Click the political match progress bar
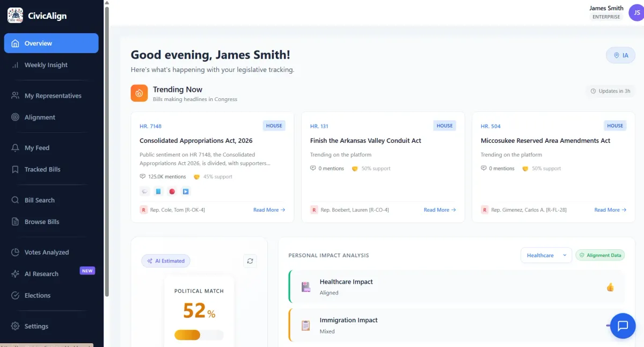 [x=199, y=335]
